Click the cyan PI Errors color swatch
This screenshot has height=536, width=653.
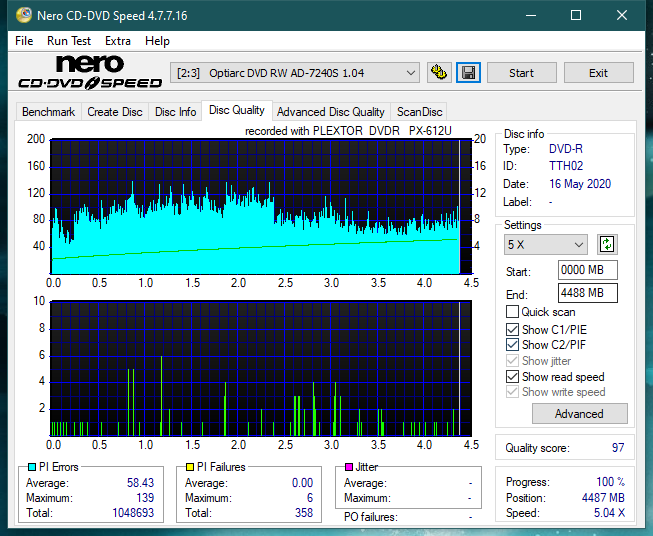32,467
